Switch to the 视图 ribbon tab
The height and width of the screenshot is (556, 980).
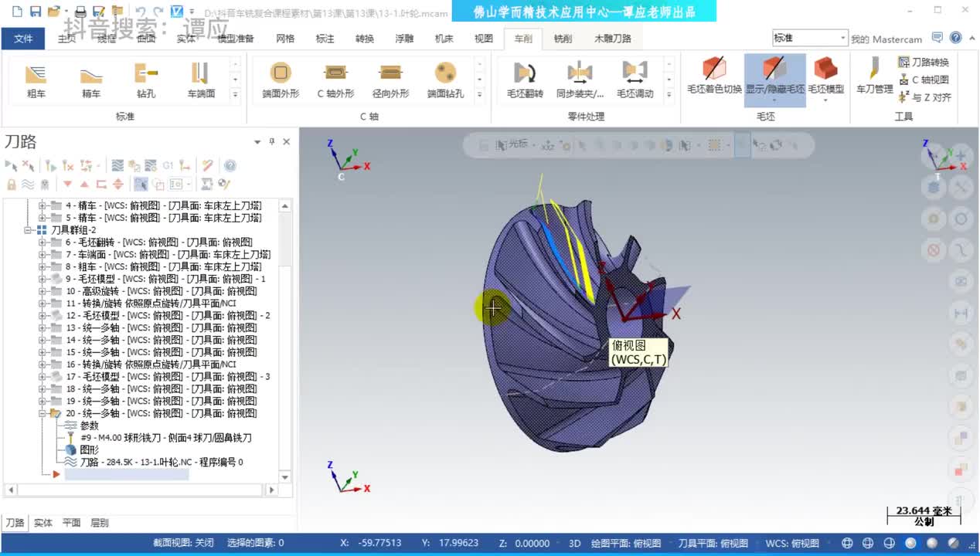pyautogui.click(x=483, y=39)
